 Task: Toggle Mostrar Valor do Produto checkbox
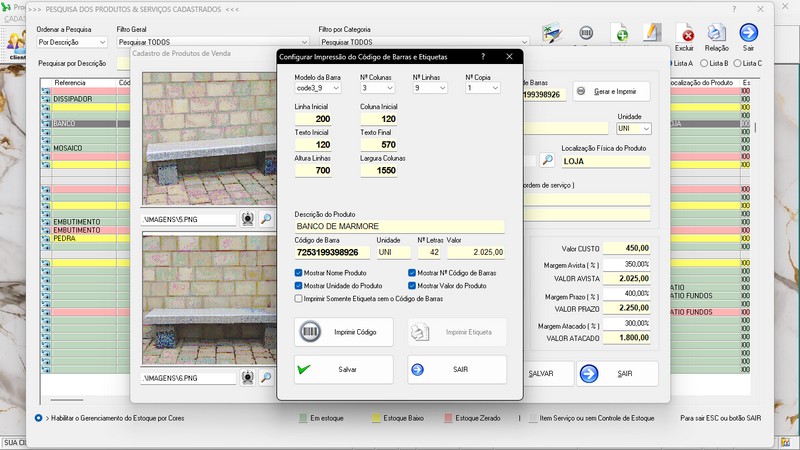click(413, 285)
